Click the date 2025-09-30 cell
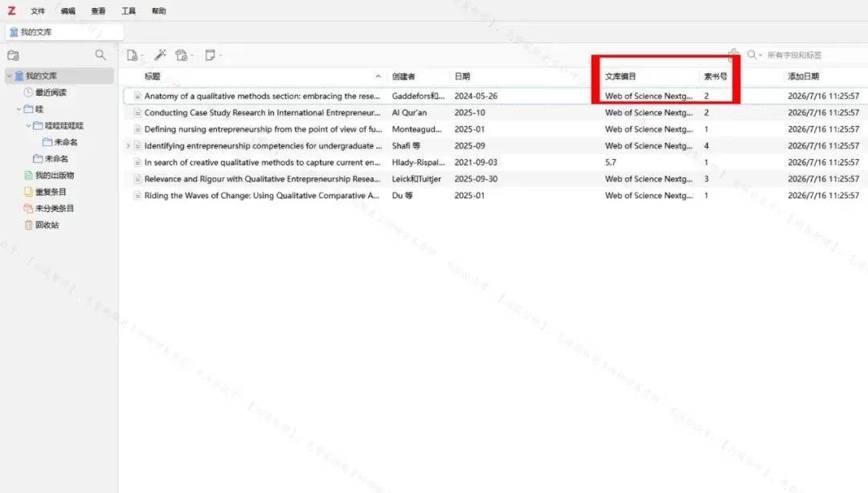 click(476, 179)
